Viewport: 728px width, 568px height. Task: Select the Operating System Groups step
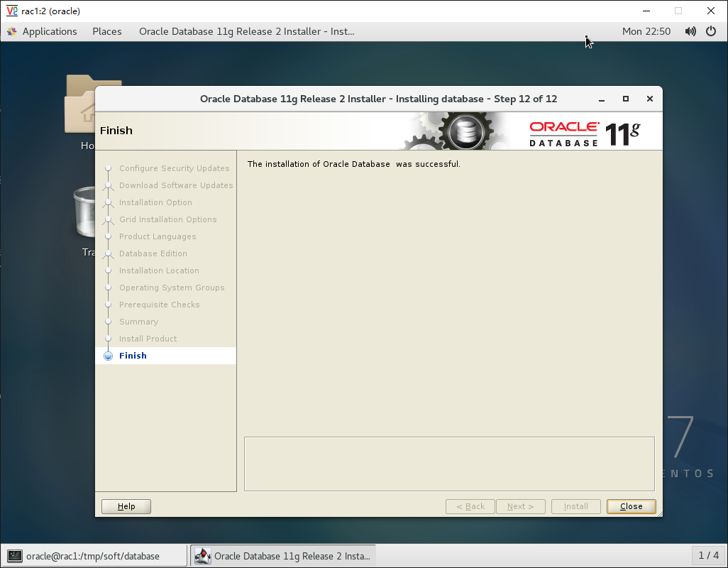click(171, 288)
